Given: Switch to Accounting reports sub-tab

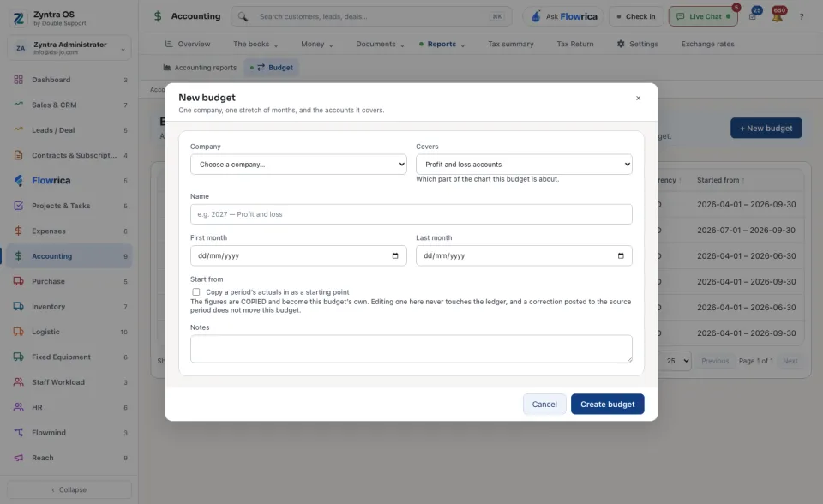Looking at the screenshot, I should pyautogui.click(x=200, y=68).
